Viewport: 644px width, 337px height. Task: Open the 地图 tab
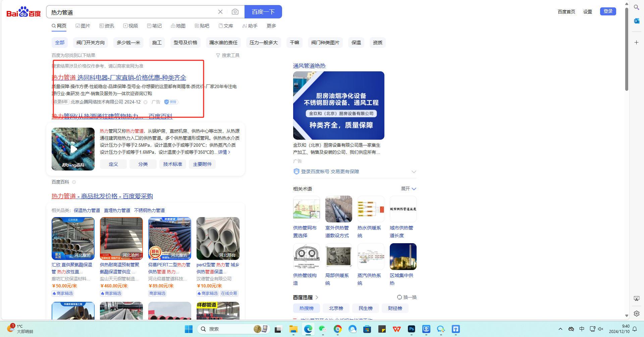tap(178, 26)
